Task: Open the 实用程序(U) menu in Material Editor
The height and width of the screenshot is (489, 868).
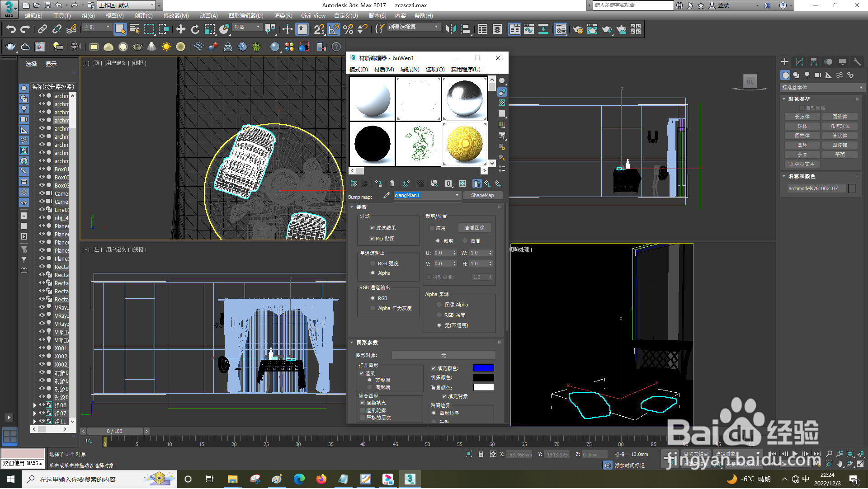Action: [466, 70]
